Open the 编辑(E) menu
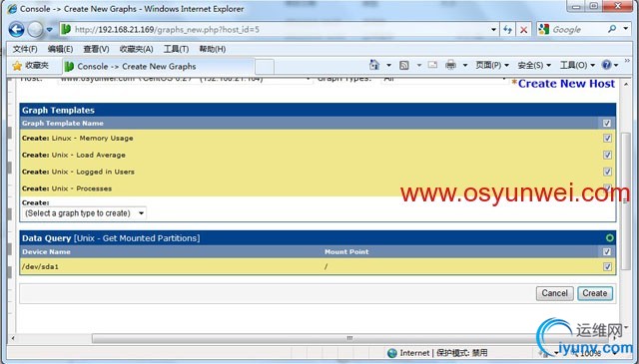 [x=60, y=49]
